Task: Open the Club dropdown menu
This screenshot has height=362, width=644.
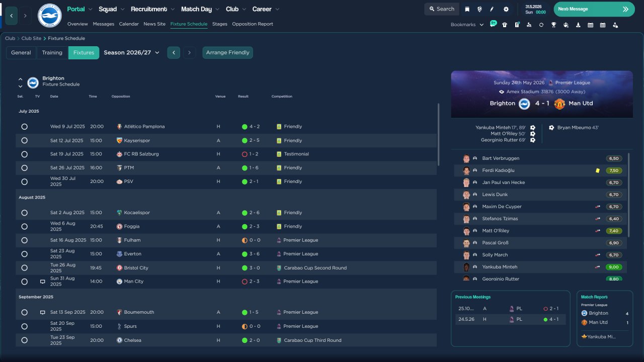Action: click(236, 9)
